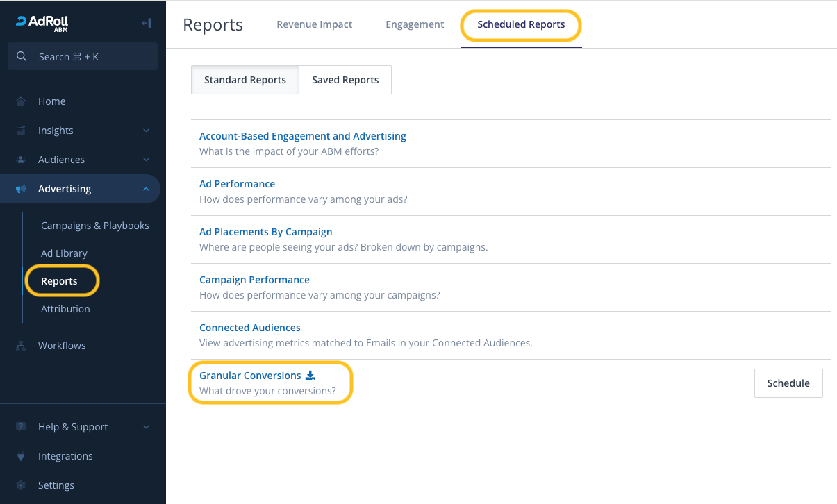Click the AdRoll ABM logo

pyautogui.click(x=42, y=23)
